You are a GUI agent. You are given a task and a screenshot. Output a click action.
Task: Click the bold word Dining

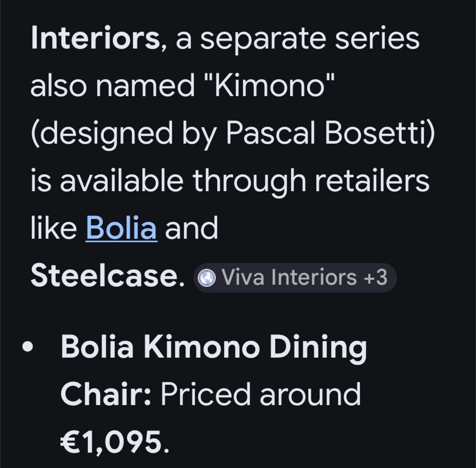[318, 347]
